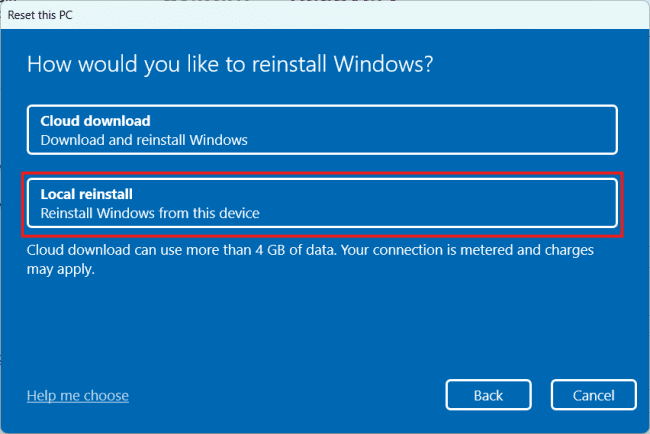Click the bold 'Local reinstall' label

87,194
